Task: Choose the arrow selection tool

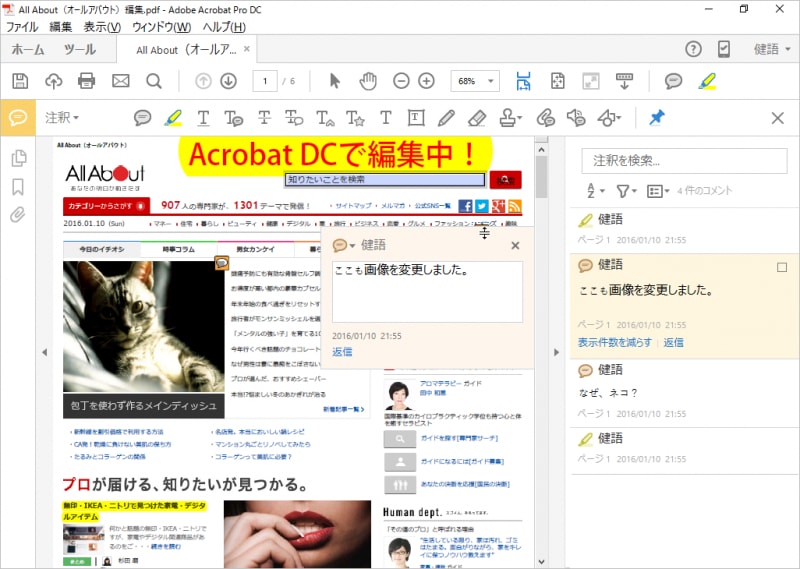Action: (335, 81)
